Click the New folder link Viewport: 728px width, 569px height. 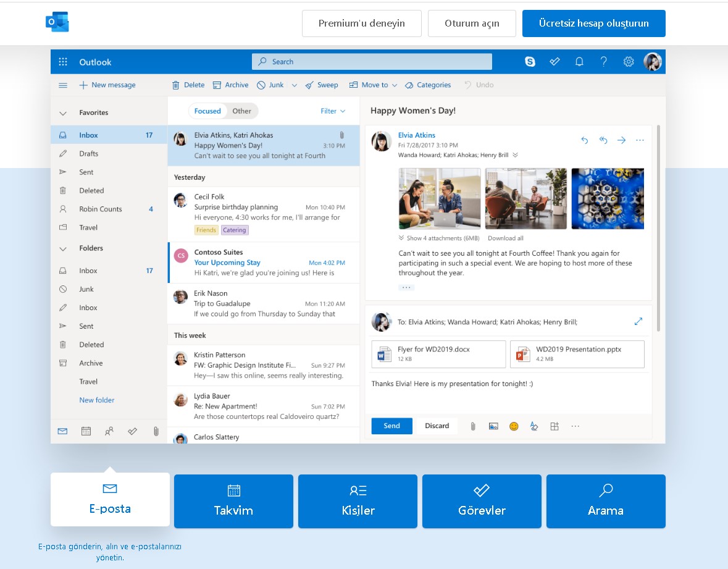pos(96,400)
